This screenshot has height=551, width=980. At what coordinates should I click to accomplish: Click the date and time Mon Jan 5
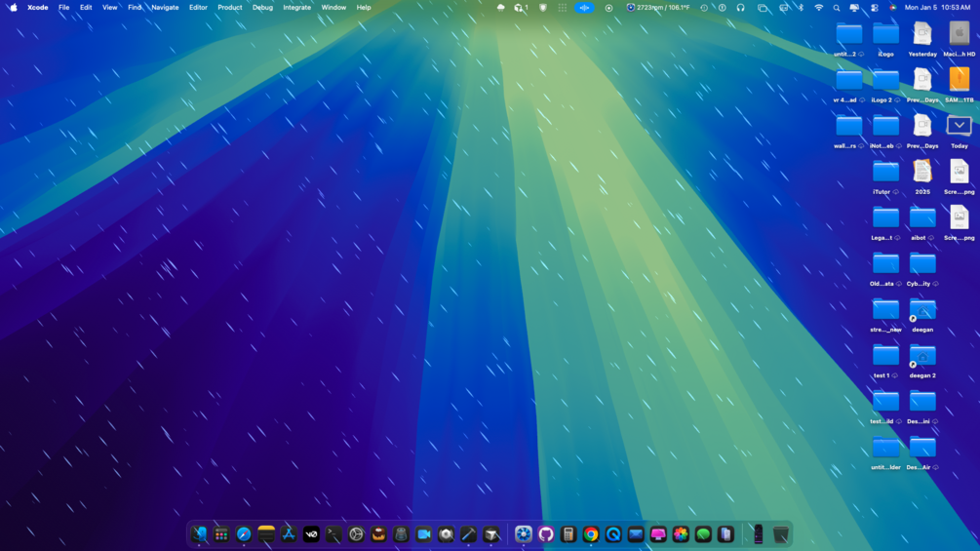[937, 8]
